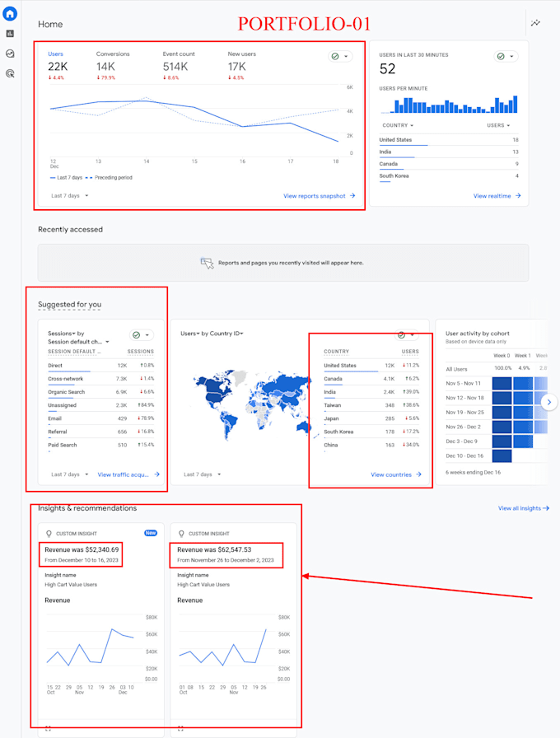Open View traffic acquisition link
The image size is (560, 738).
click(123, 474)
